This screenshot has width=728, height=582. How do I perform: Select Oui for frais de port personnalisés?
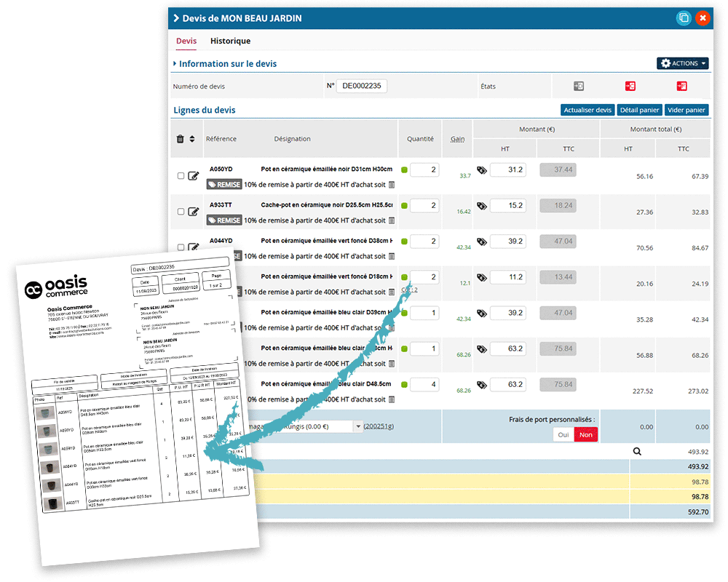pos(563,435)
